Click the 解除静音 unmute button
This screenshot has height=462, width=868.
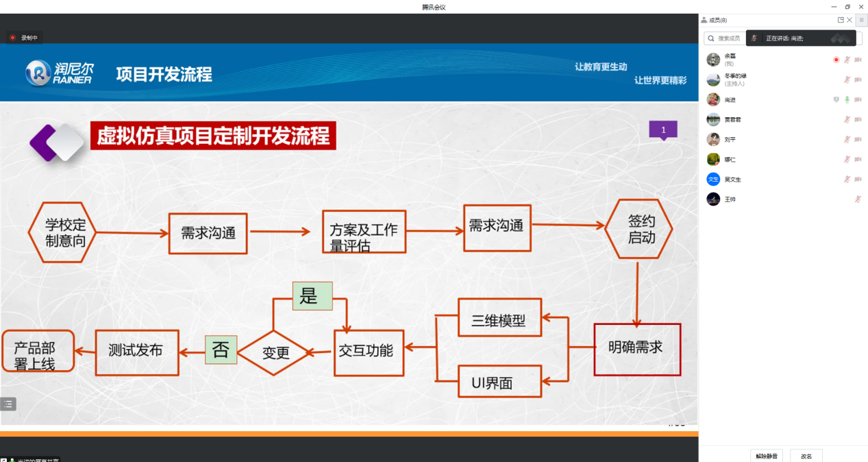tap(767, 456)
